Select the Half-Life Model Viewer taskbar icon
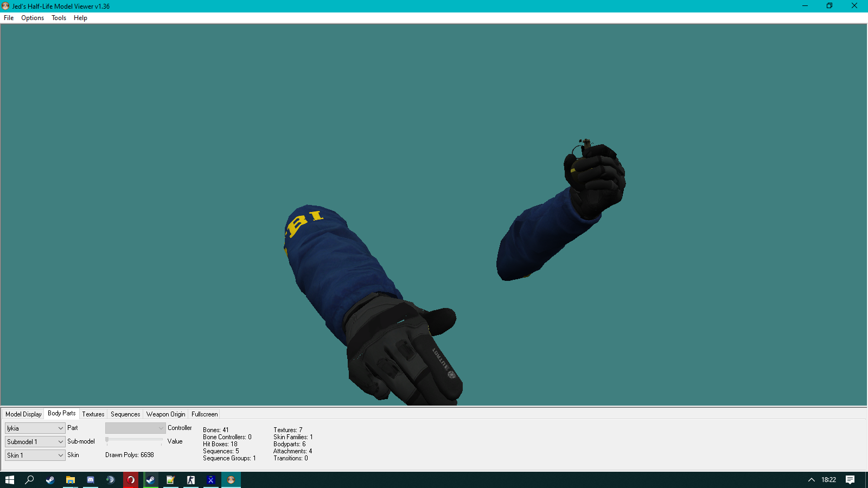The width and height of the screenshot is (868, 488). coord(231,480)
